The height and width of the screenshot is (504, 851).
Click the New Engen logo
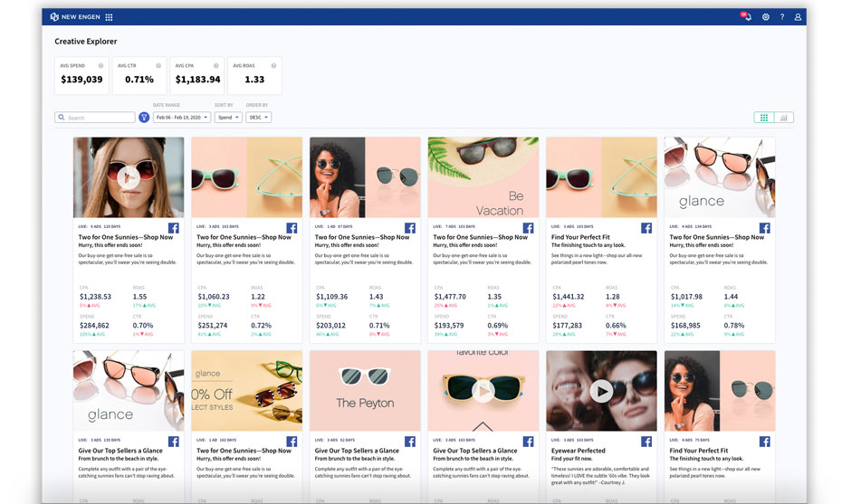click(75, 17)
